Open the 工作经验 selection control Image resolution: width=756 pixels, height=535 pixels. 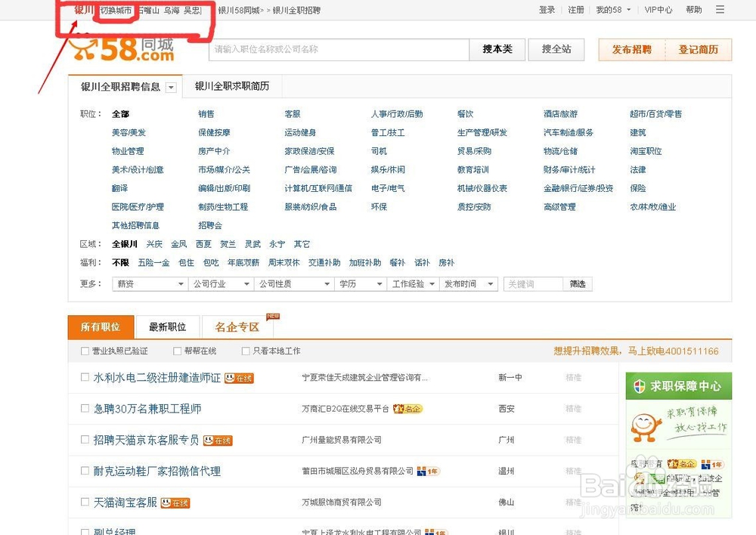(x=413, y=283)
